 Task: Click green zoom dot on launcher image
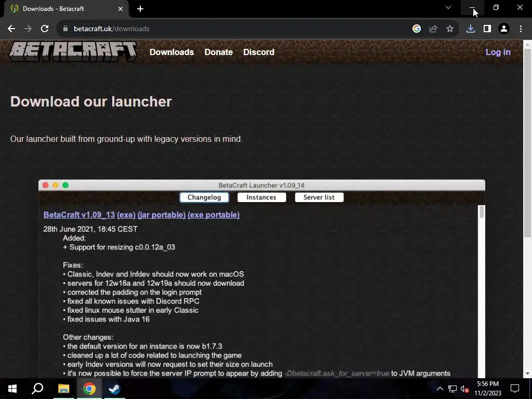pos(65,185)
